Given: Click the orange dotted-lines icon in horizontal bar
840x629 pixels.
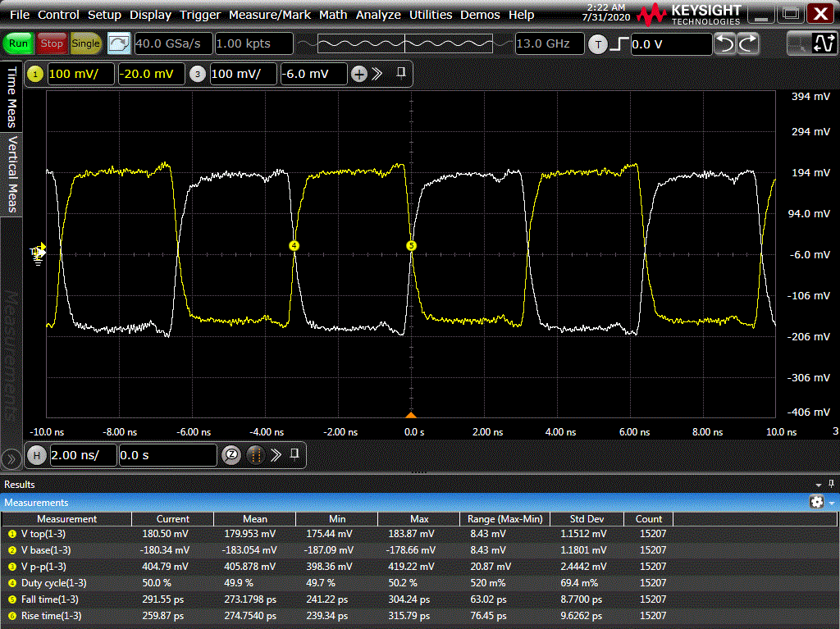Looking at the screenshot, I should pyautogui.click(x=256, y=455).
